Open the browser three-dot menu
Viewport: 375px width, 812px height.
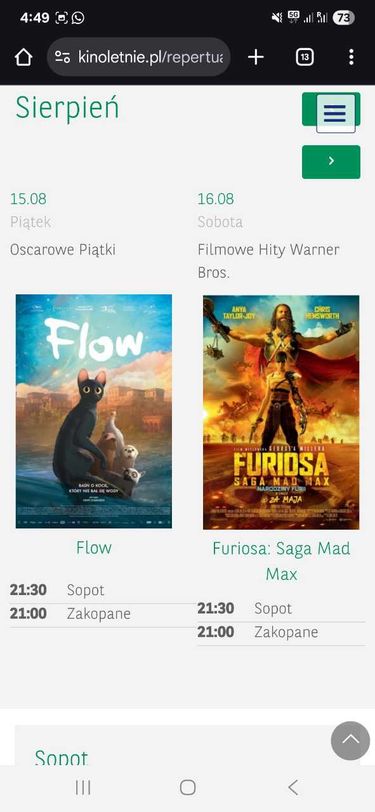[351, 57]
